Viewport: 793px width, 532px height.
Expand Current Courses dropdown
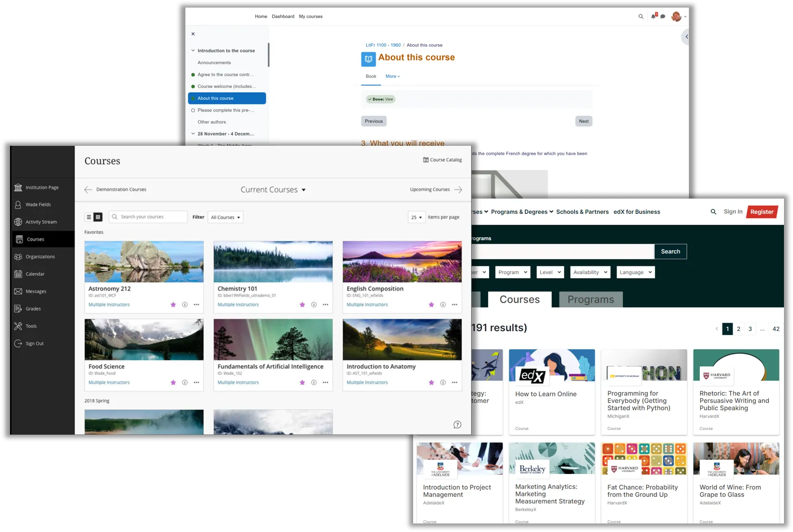point(273,190)
